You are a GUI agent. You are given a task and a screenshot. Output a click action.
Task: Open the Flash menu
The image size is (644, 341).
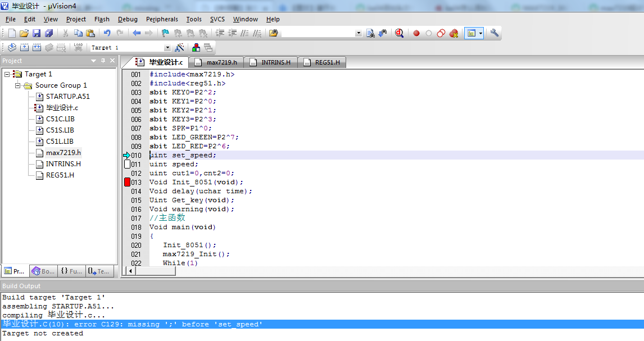(x=102, y=19)
